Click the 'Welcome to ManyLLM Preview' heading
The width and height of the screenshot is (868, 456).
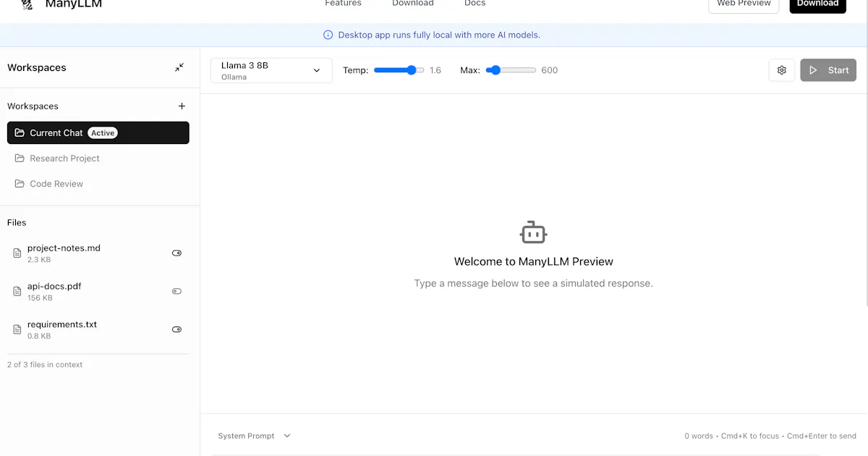(534, 261)
